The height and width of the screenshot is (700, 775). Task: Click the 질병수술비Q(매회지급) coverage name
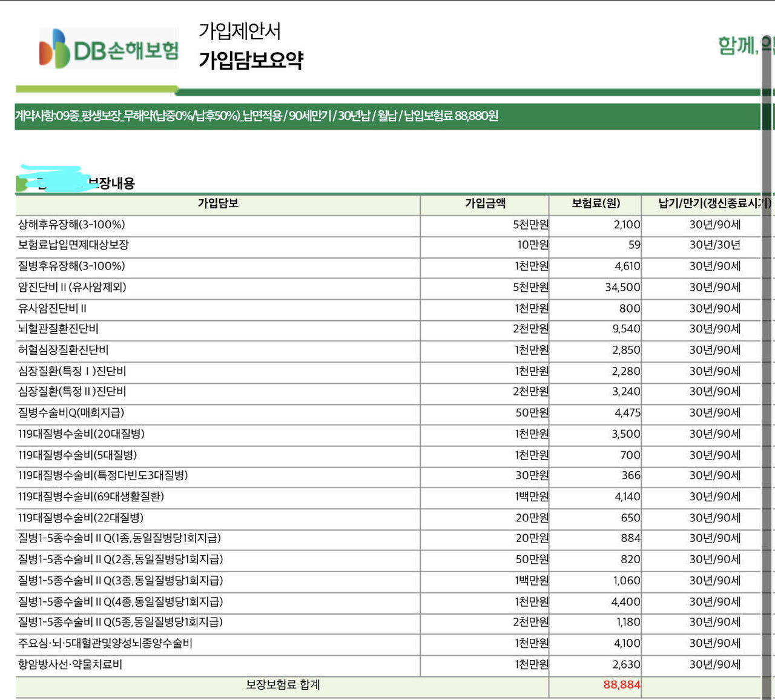click(x=71, y=413)
